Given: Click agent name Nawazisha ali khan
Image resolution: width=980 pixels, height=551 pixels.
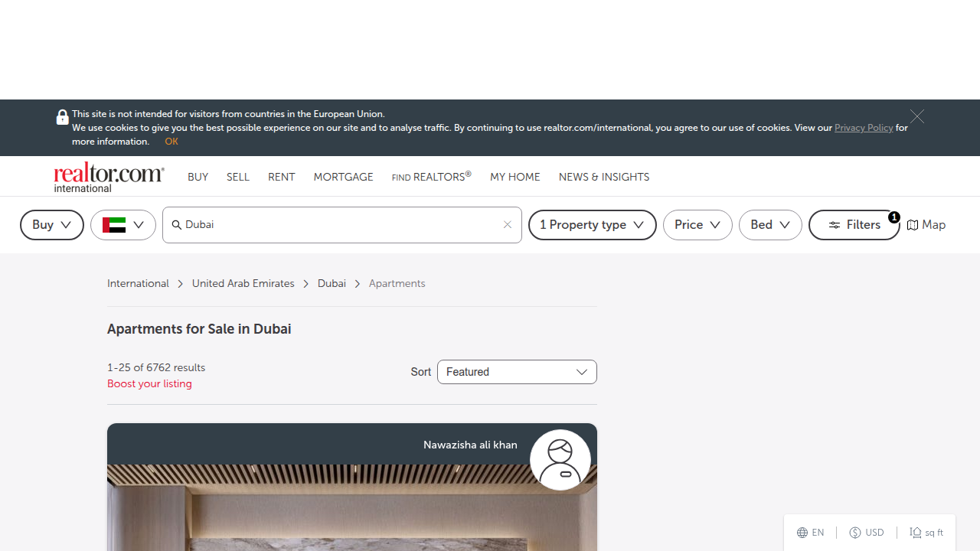Looking at the screenshot, I should (470, 445).
